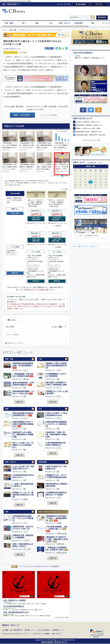Click 記事一覧 button under 薬事

(x=19, y=455)
